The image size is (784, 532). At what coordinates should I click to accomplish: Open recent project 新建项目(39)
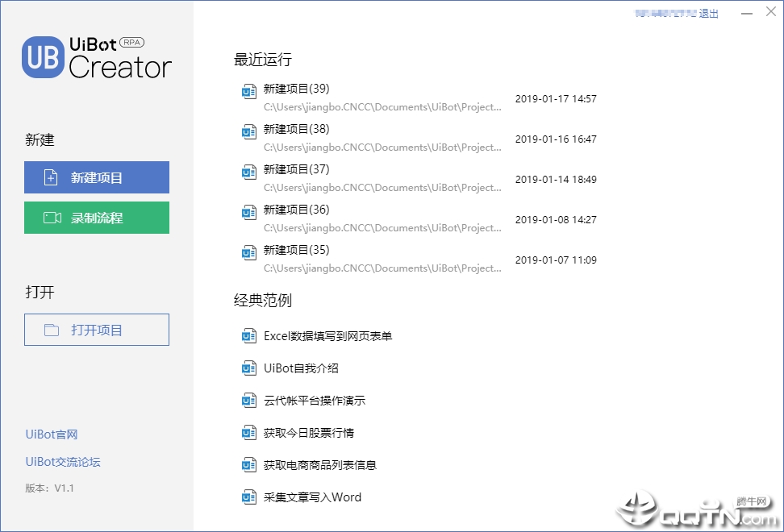pyautogui.click(x=297, y=89)
